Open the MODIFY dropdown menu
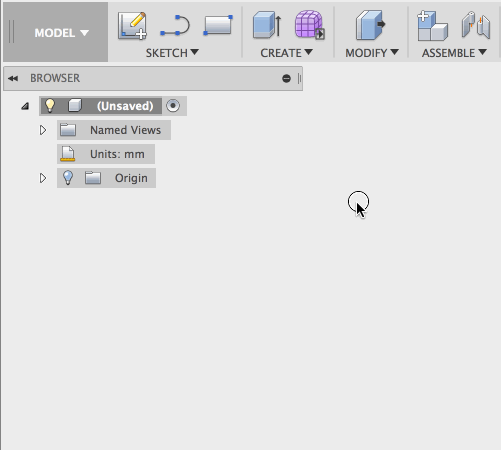Screen dimensions: 501x450 372,53
